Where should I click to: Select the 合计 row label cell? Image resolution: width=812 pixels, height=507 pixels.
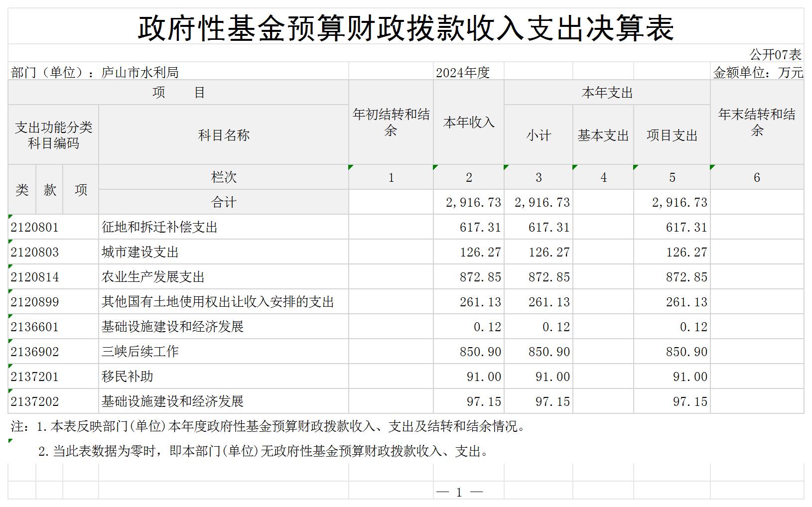[223, 202]
